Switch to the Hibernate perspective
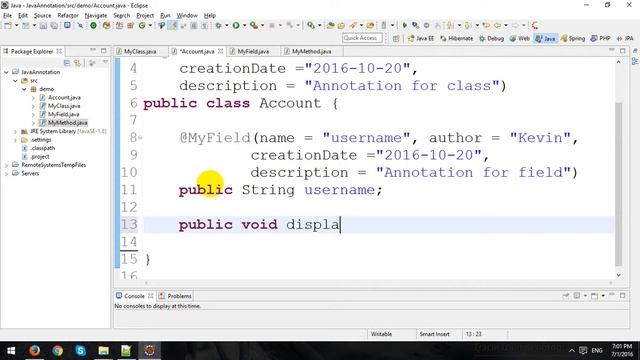This screenshot has width=640, height=360. 457,38
